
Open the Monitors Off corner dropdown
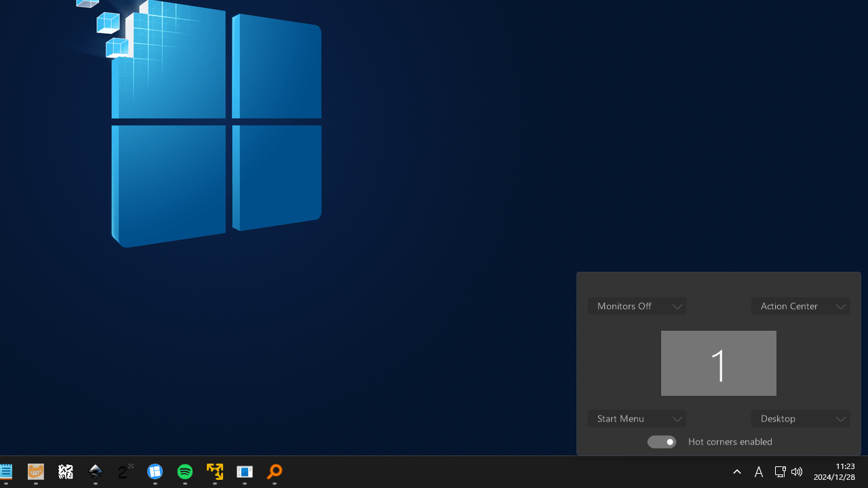pyautogui.click(x=637, y=306)
